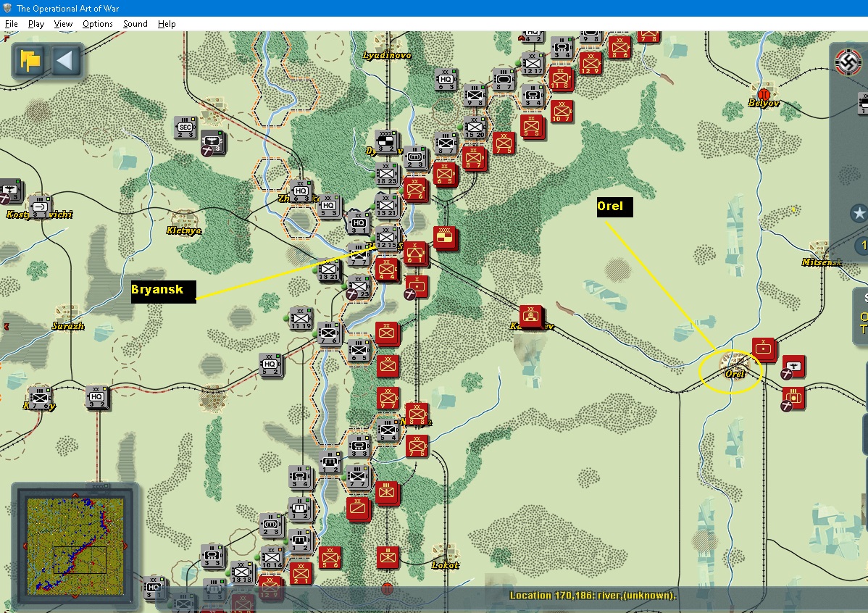Click the Mitsensk town label
The width and height of the screenshot is (868, 613).
[822, 262]
